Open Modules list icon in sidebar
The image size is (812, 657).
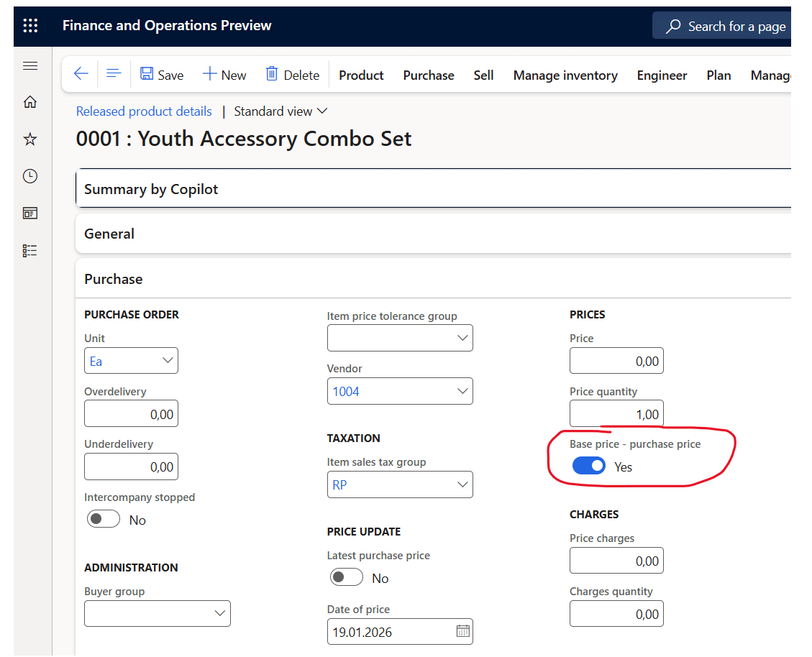tap(30, 251)
